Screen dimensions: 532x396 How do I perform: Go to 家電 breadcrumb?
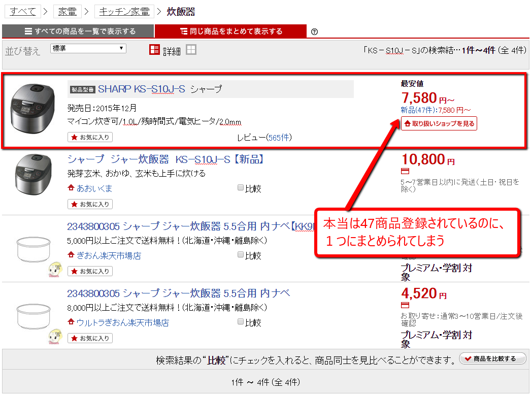[68, 12]
